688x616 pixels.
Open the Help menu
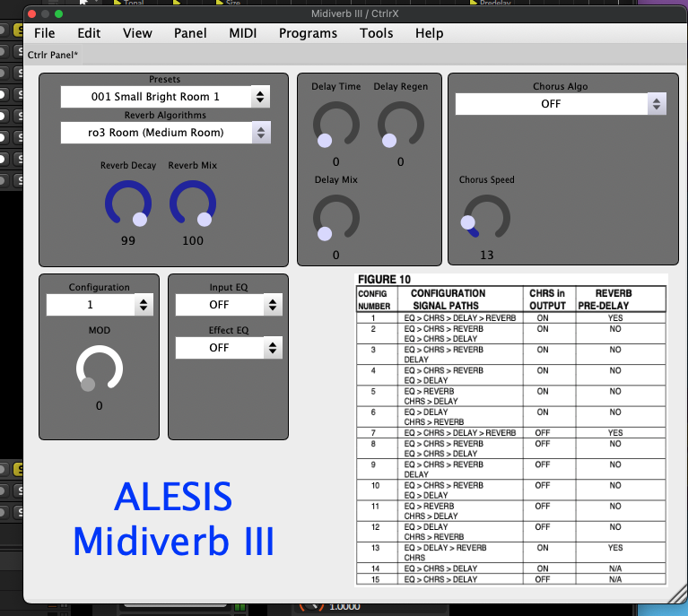click(x=429, y=33)
